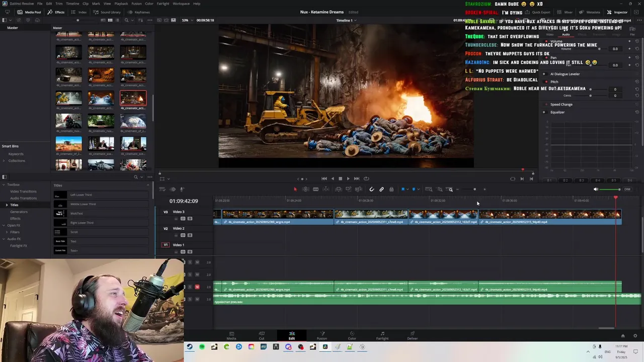Click the V1 destination control

tap(166, 245)
